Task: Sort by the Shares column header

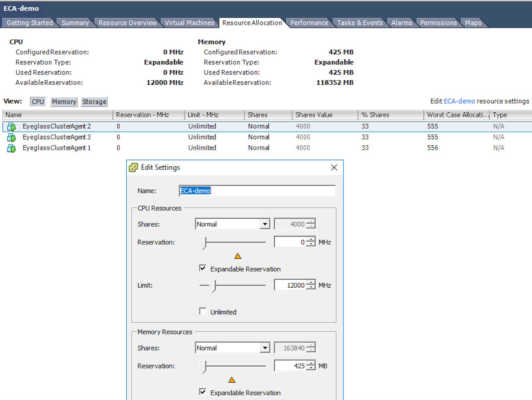Action: click(x=268, y=115)
